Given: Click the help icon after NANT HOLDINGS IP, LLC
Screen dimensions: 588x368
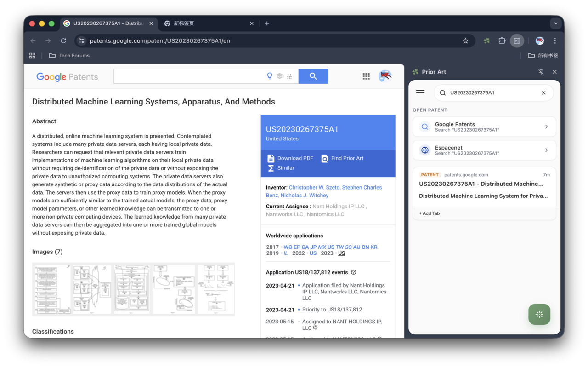Looking at the screenshot, I should 315,328.
